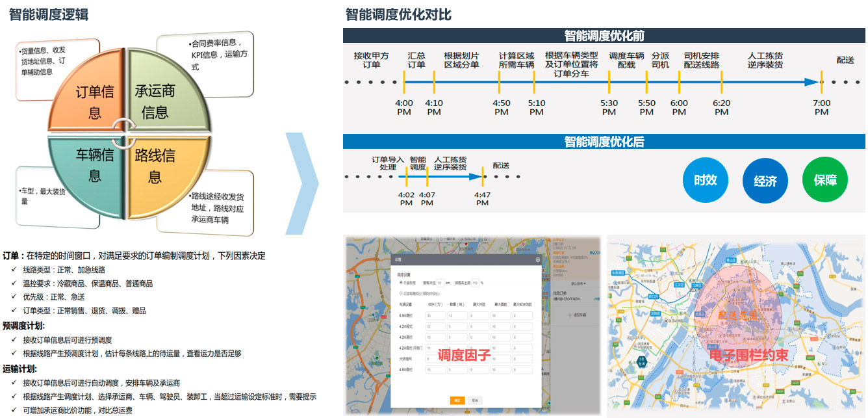Click the dark blue 经济 circle
This screenshot has width=868, height=418.
pyautogui.click(x=765, y=181)
